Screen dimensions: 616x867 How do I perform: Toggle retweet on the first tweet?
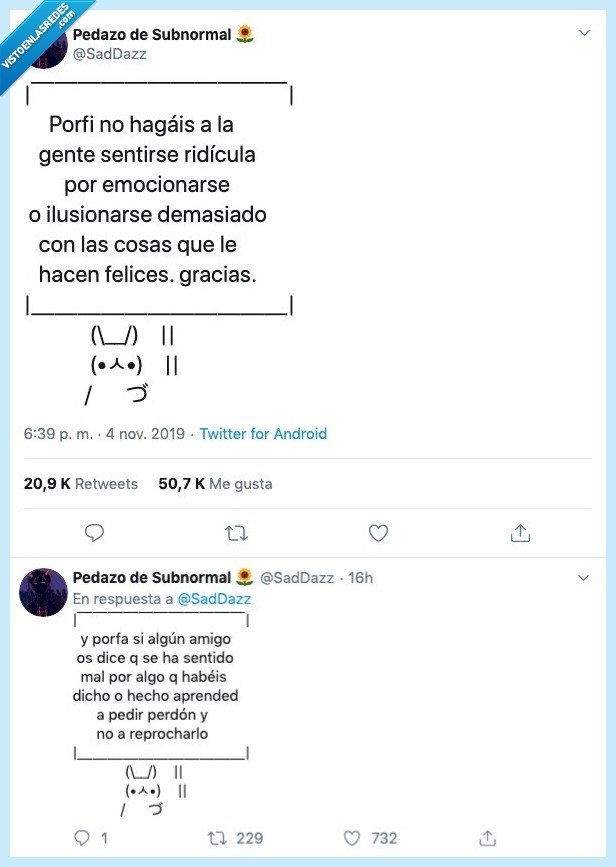(236, 533)
